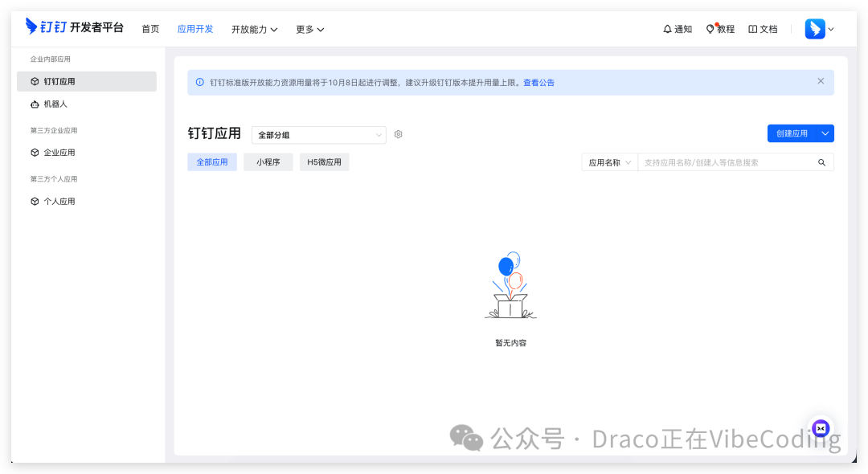Switch to the 小程序 filter tab
Viewport: 868px width, 474px height.
coord(268,161)
